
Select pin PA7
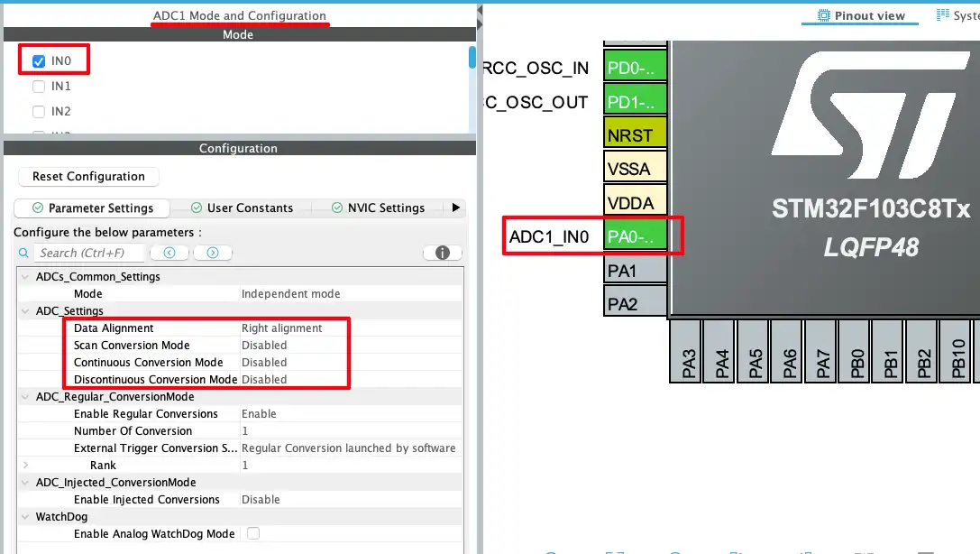click(x=820, y=351)
